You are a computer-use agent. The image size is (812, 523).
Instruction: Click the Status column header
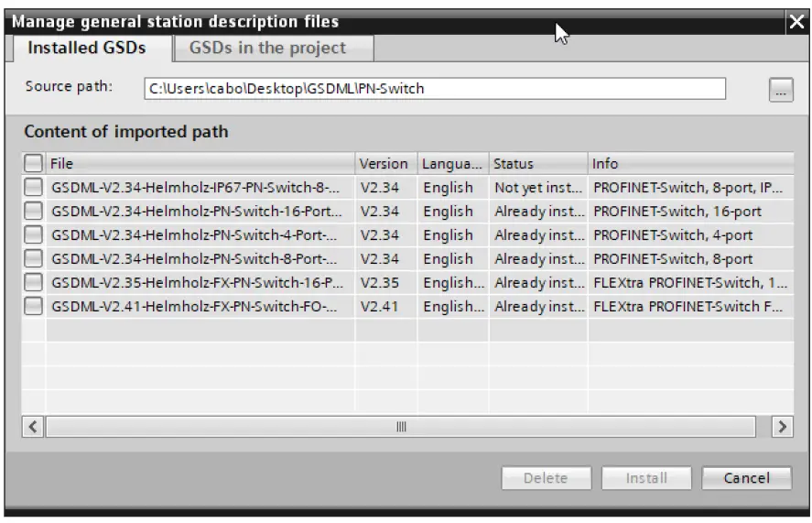pyautogui.click(x=538, y=163)
